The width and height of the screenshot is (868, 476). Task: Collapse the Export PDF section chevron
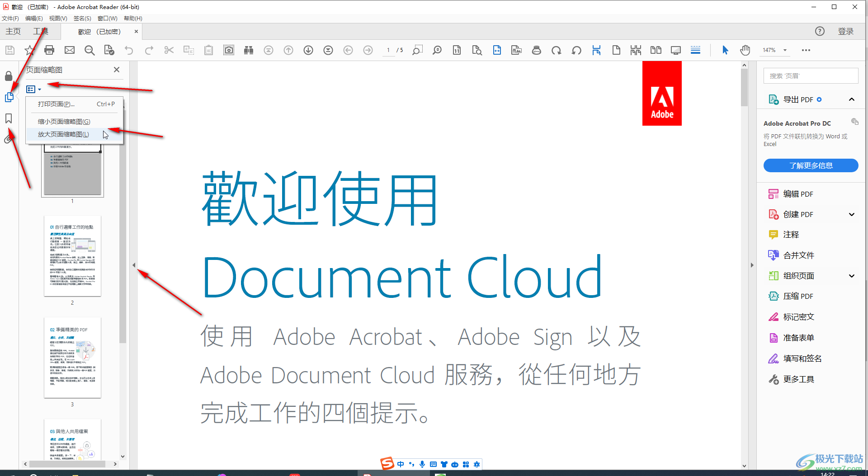tap(852, 99)
